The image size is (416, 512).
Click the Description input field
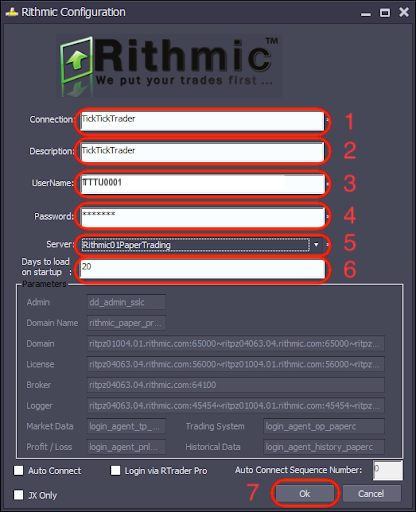pos(202,152)
